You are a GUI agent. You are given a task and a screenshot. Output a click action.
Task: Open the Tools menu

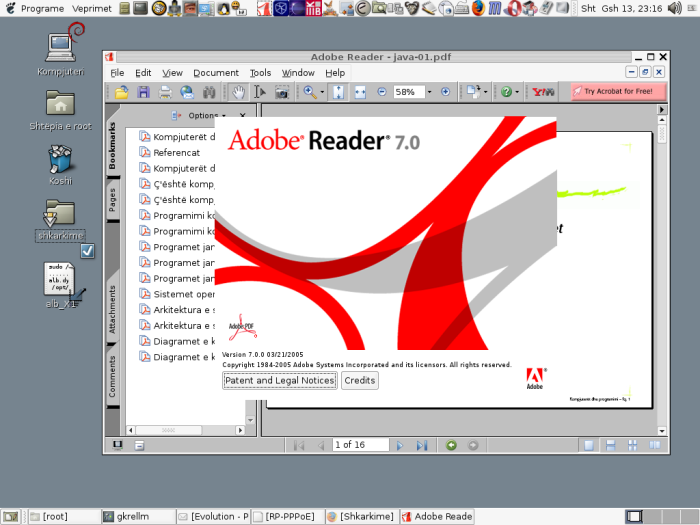(x=260, y=73)
